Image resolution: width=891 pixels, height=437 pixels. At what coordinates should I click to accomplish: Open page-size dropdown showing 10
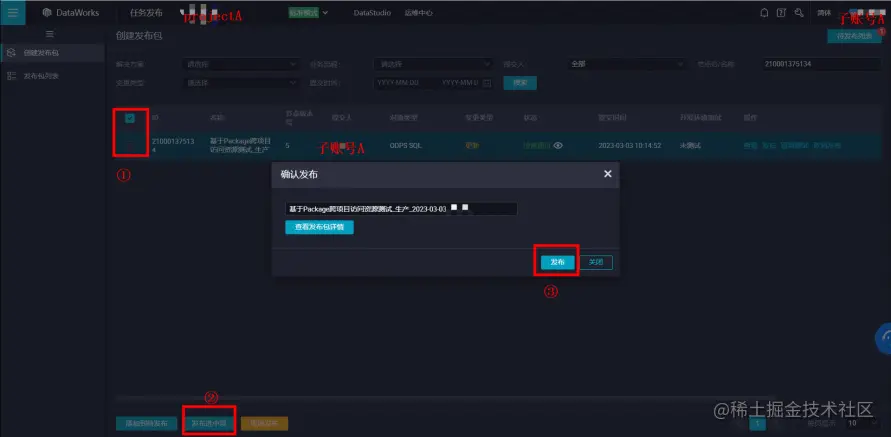click(861, 423)
